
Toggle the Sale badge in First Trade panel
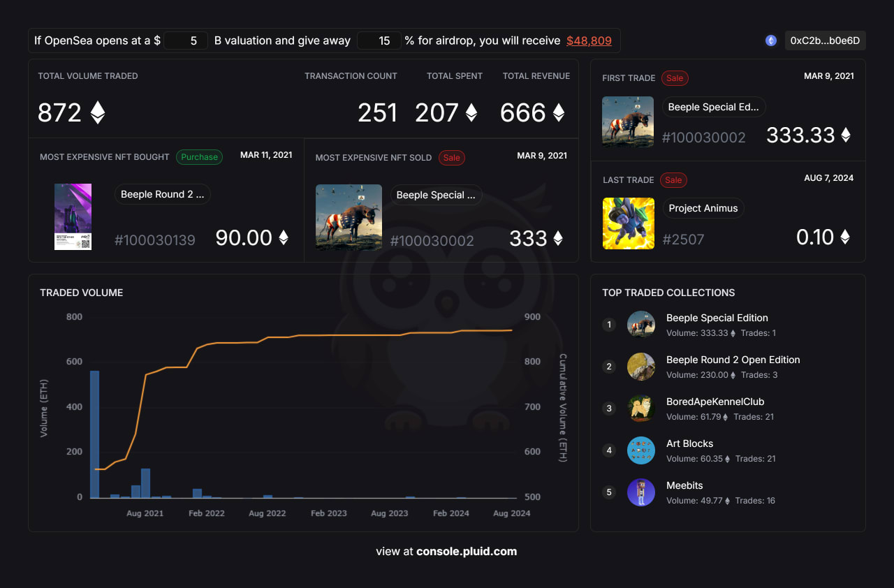pyautogui.click(x=675, y=78)
